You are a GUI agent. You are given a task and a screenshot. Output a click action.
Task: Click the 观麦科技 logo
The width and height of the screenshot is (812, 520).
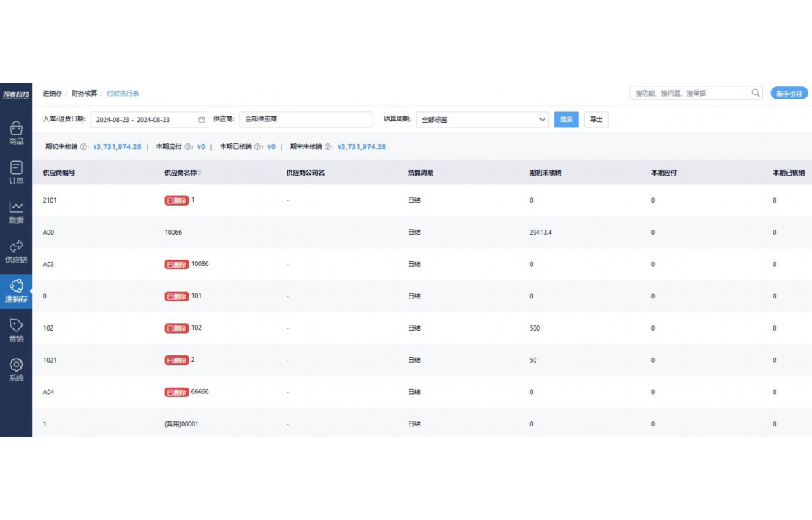click(16, 95)
